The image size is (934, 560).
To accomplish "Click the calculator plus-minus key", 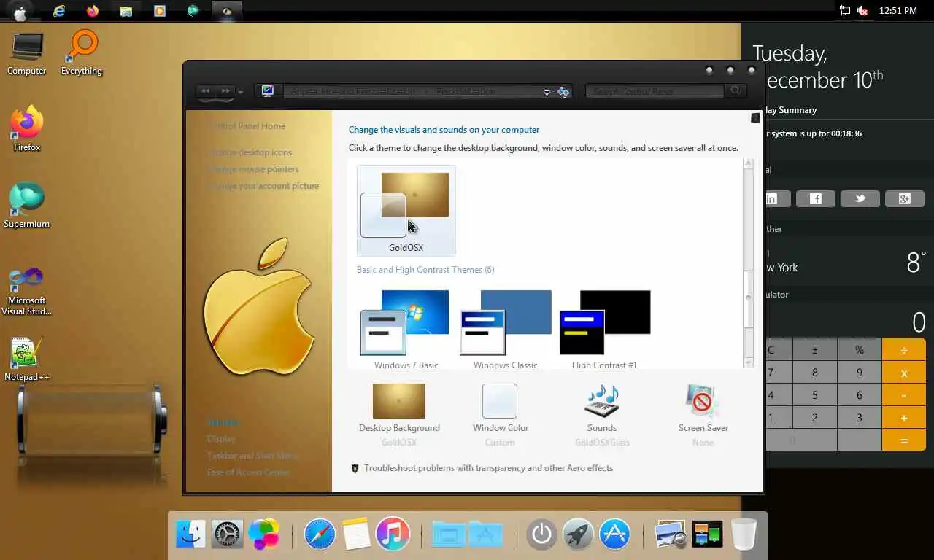I will 815,350.
